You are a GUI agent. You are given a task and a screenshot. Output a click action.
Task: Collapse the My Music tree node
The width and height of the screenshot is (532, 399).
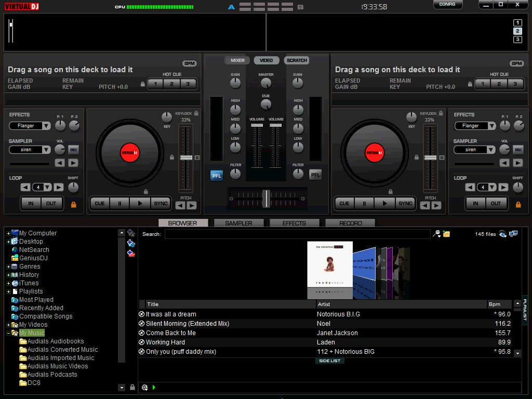[8, 333]
